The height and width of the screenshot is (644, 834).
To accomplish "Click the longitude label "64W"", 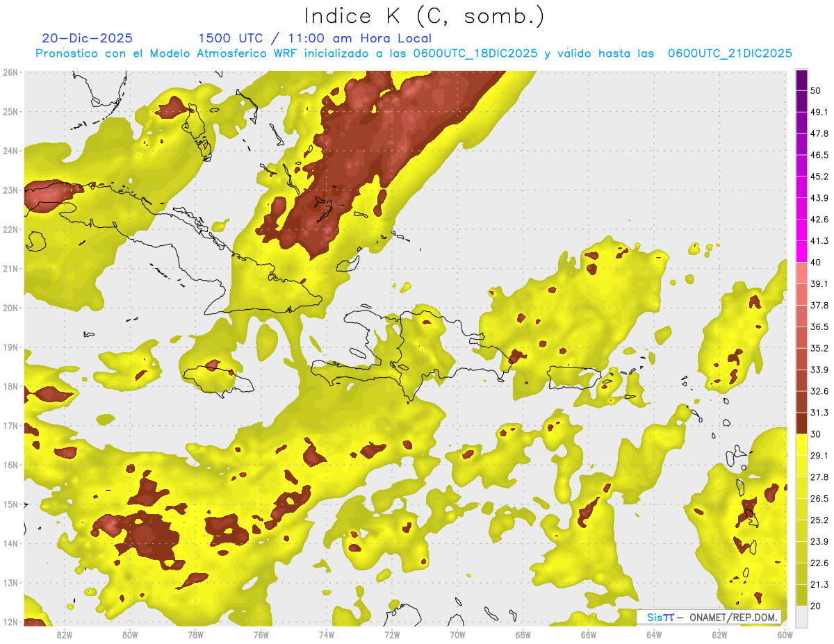I will click(654, 635).
